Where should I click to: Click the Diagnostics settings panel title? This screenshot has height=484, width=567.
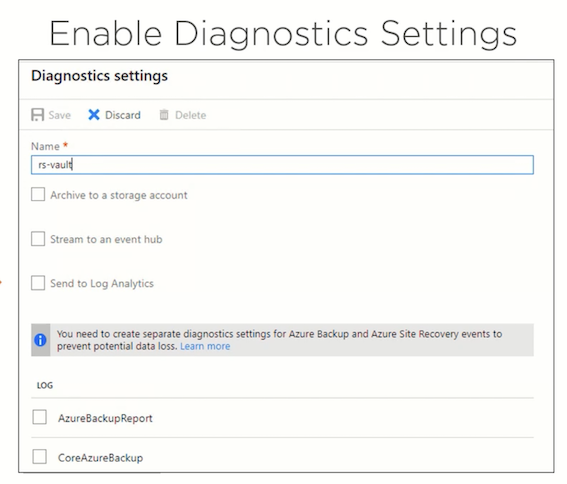point(99,76)
